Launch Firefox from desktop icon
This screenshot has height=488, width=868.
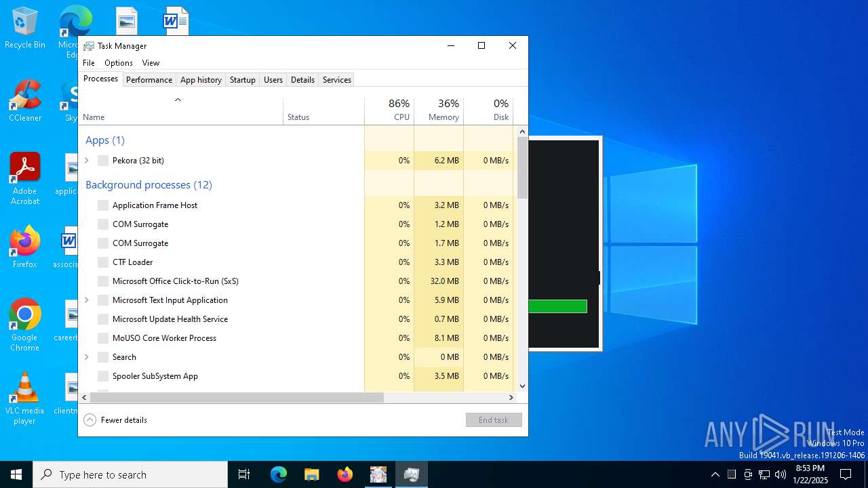pos(25,248)
